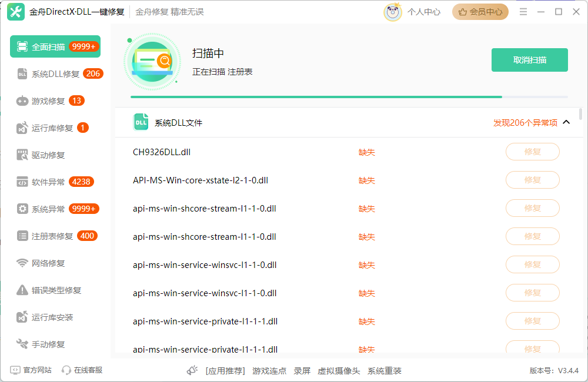Click the panda avatar icon

point(392,12)
